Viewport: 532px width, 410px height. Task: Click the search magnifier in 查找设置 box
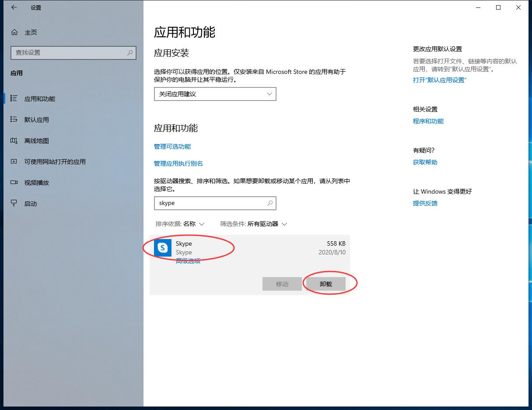(x=130, y=52)
